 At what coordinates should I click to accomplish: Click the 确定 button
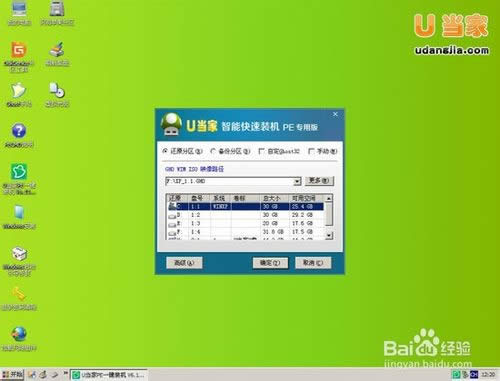[x=270, y=263]
